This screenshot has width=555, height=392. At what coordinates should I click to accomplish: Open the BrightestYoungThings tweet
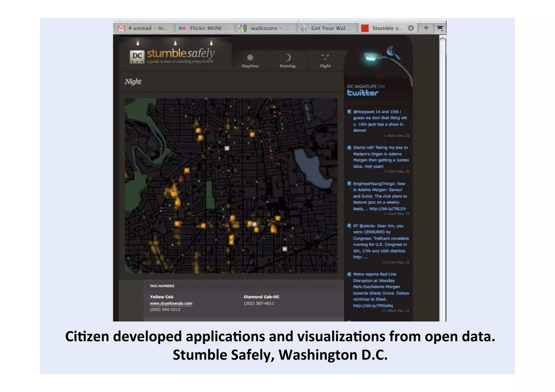380,196
